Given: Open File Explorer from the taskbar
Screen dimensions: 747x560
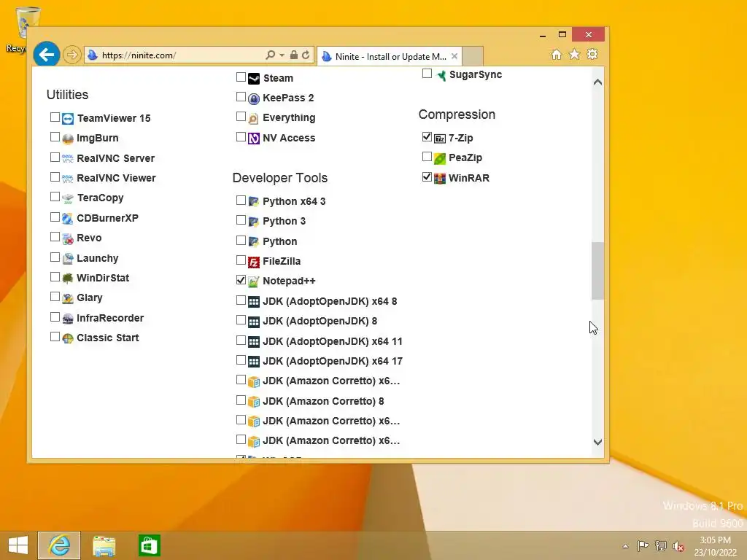Looking at the screenshot, I should [x=104, y=545].
